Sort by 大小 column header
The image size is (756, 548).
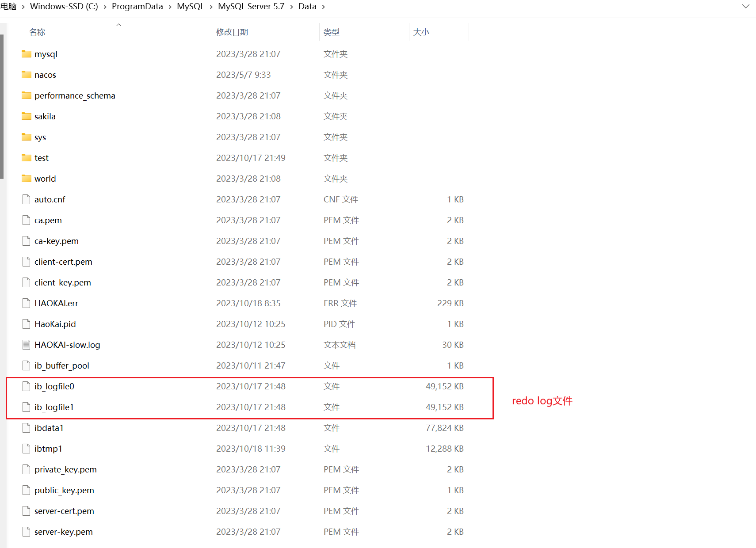421,32
